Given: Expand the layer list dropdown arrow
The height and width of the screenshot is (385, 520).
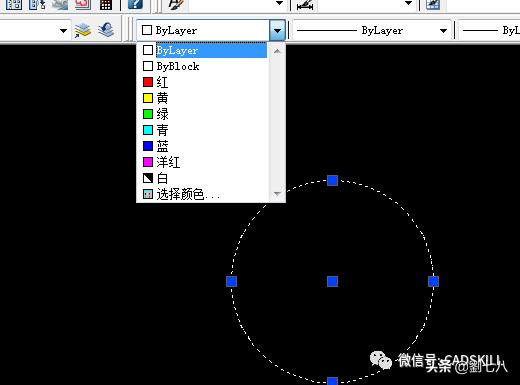Looking at the screenshot, I should pos(63,31).
